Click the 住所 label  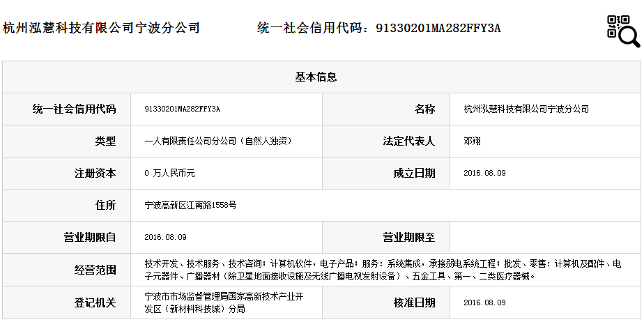click(105, 206)
